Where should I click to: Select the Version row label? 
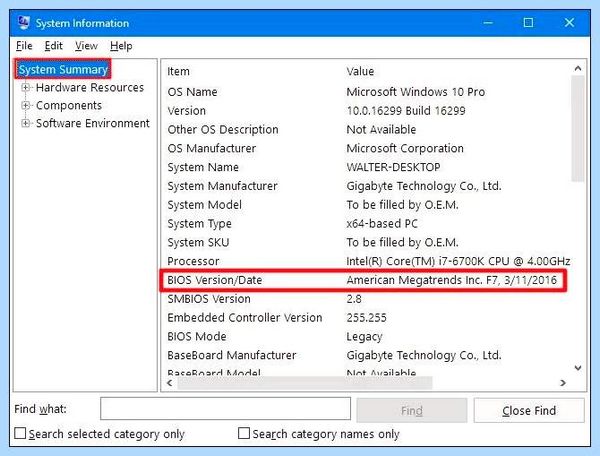(x=187, y=111)
